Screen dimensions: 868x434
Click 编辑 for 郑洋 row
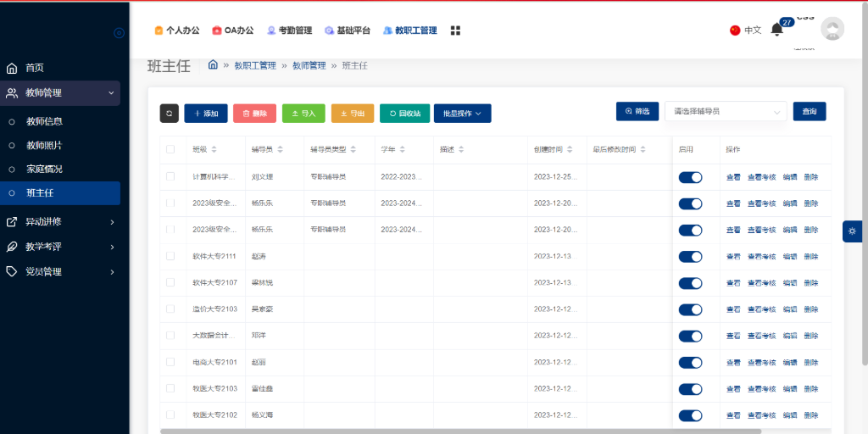pos(790,336)
